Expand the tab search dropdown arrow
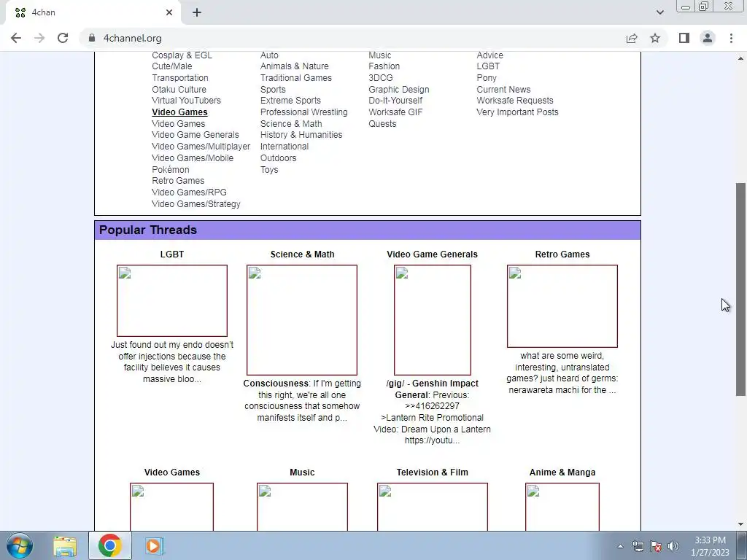Image resolution: width=747 pixels, height=560 pixels. pyautogui.click(x=659, y=12)
